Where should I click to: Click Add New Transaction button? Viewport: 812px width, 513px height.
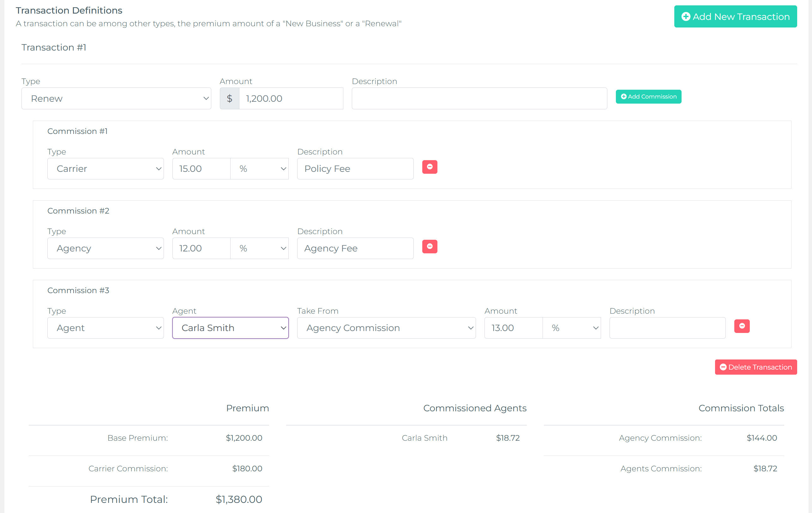735,16
